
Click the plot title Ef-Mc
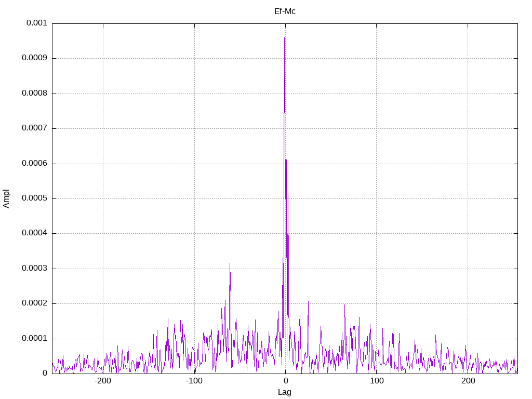[x=285, y=11]
